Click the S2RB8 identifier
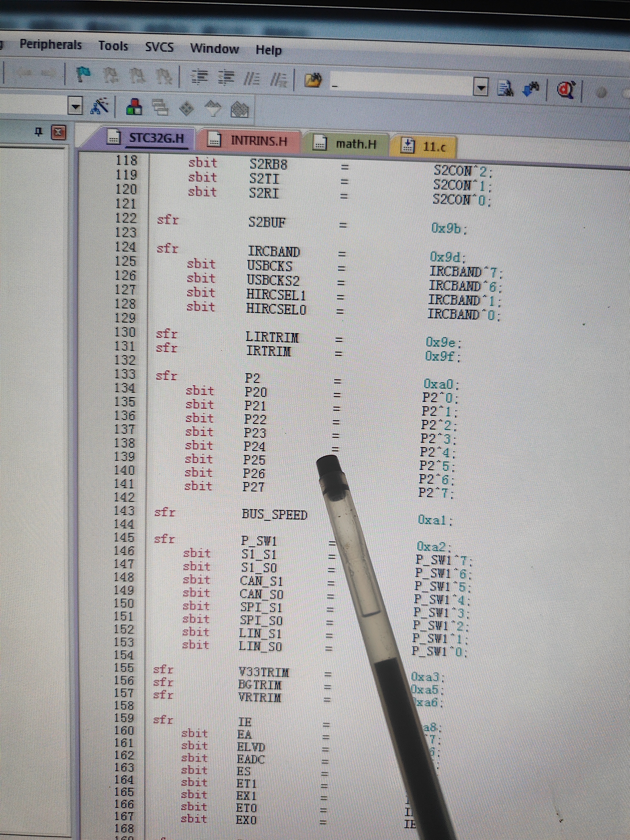 click(268, 164)
